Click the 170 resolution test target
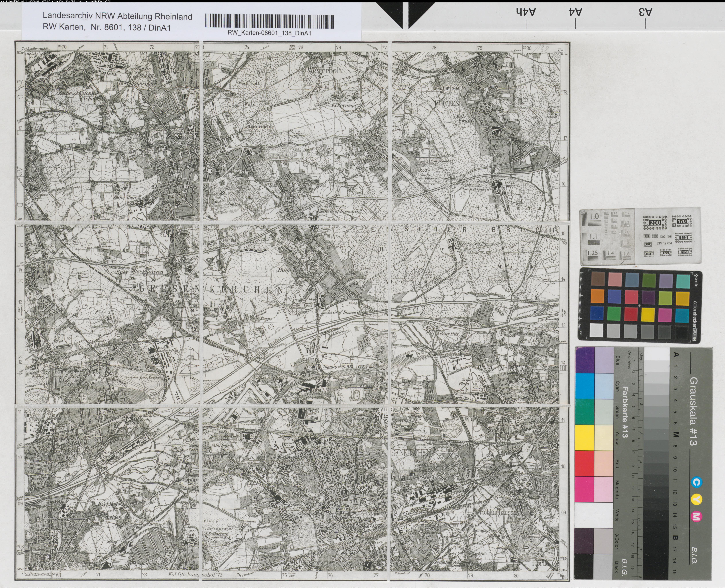This screenshot has width=725, height=588. click(681, 221)
